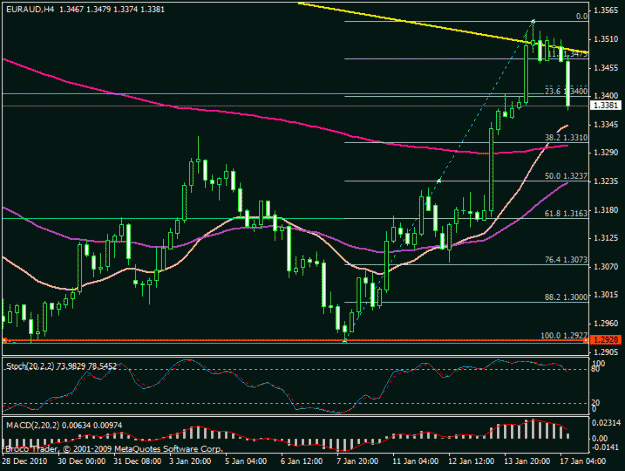Select the 23.6 1.3400 Fibonacci label

pos(566,91)
